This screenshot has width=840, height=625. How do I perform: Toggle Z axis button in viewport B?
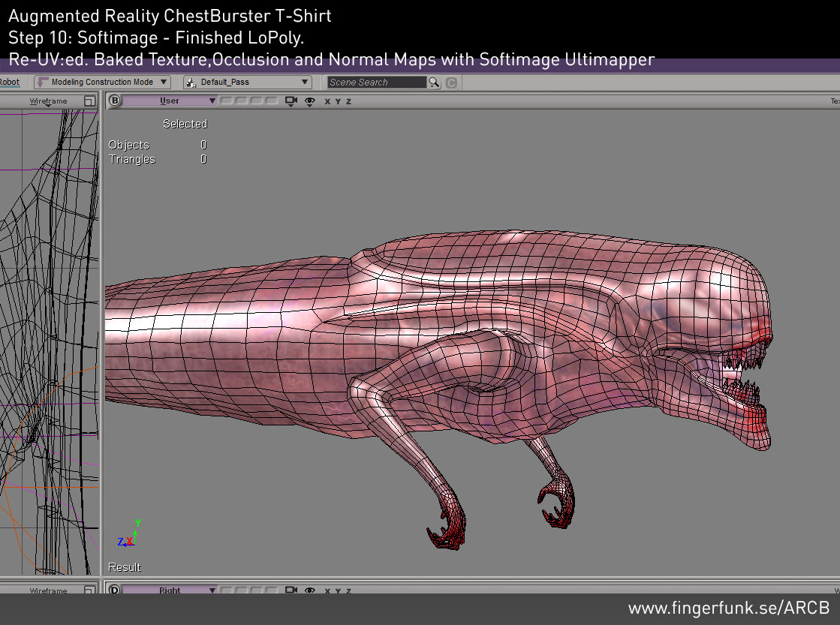(349, 101)
